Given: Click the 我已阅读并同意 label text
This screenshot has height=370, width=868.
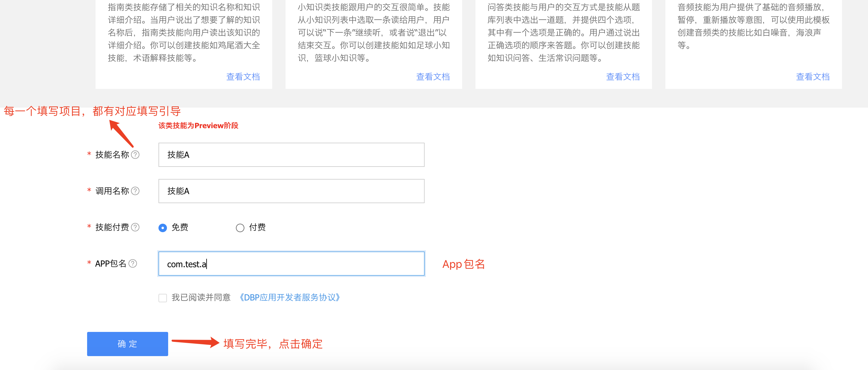Looking at the screenshot, I should click(x=201, y=298).
